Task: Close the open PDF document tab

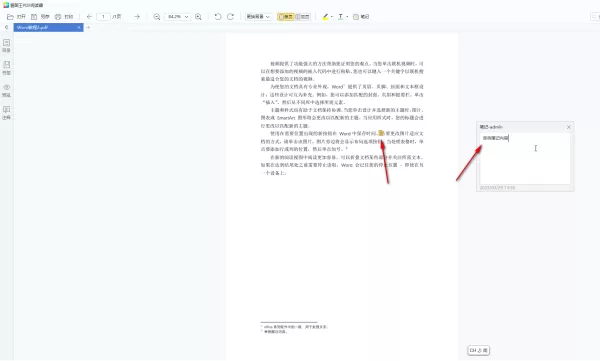Action: [x=79, y=28]
